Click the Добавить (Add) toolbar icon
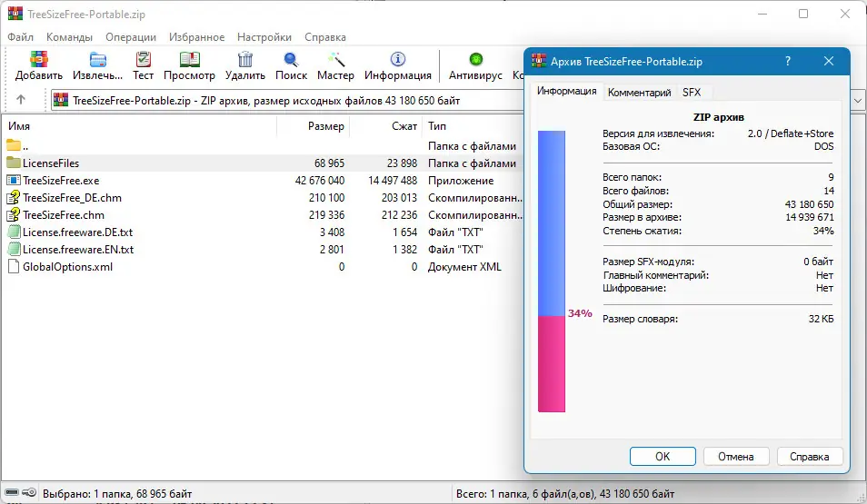The width and height of the screenshot is (867, 504). (x=39, y=59)
